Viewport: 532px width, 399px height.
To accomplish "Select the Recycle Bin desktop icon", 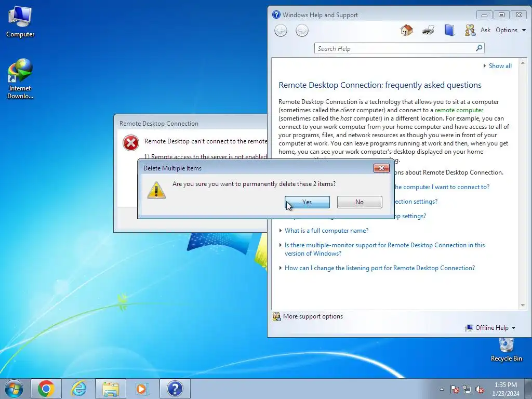I will (506, 350).
